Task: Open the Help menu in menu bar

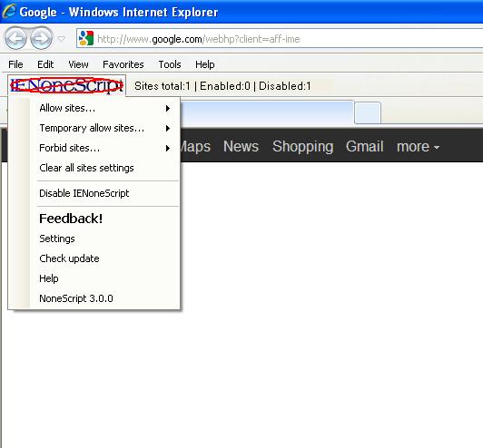Action: click(x=205, y=64)
